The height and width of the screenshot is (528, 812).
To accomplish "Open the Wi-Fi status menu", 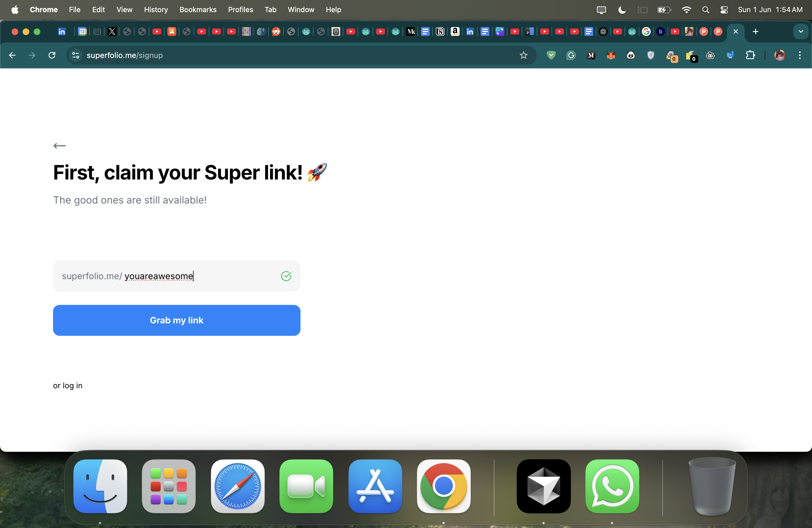I will coord(686,10).
